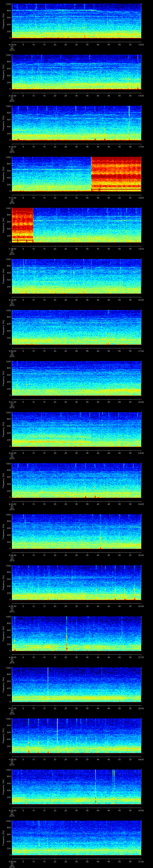The width and height of the screenshot is (153, 868).
Task: Click the 18:00 end label of the 4:17:00 panel
Action: tap(141, 198)
